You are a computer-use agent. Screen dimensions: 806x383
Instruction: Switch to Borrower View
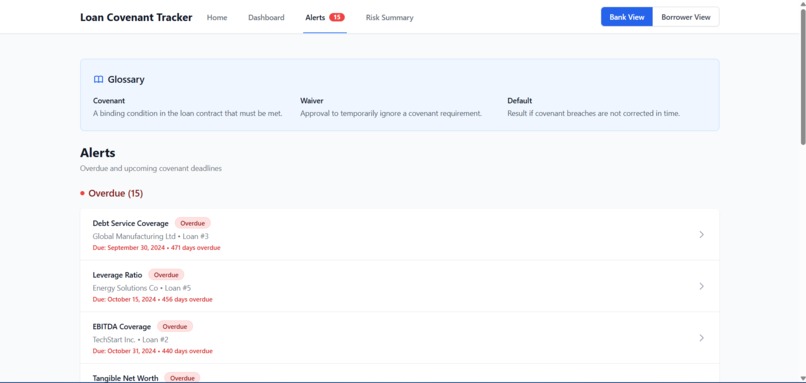[686, 17]
